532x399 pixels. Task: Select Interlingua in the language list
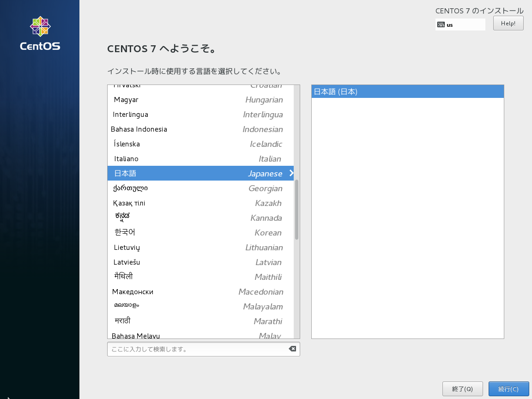(x=200, y=115)
